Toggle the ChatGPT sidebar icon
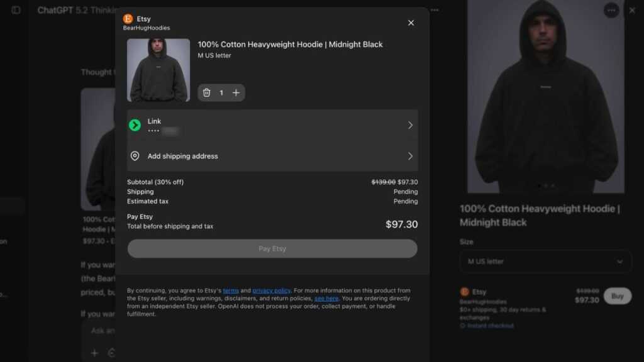Image resolution: width=644 pixels, height=362 pixels. click(x=16, y=10)
